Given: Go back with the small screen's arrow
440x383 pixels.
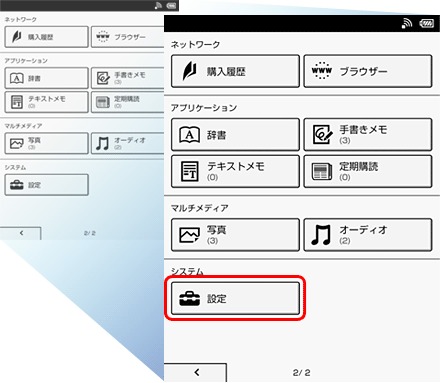Looking at the screenshot, I should point(21,233).
